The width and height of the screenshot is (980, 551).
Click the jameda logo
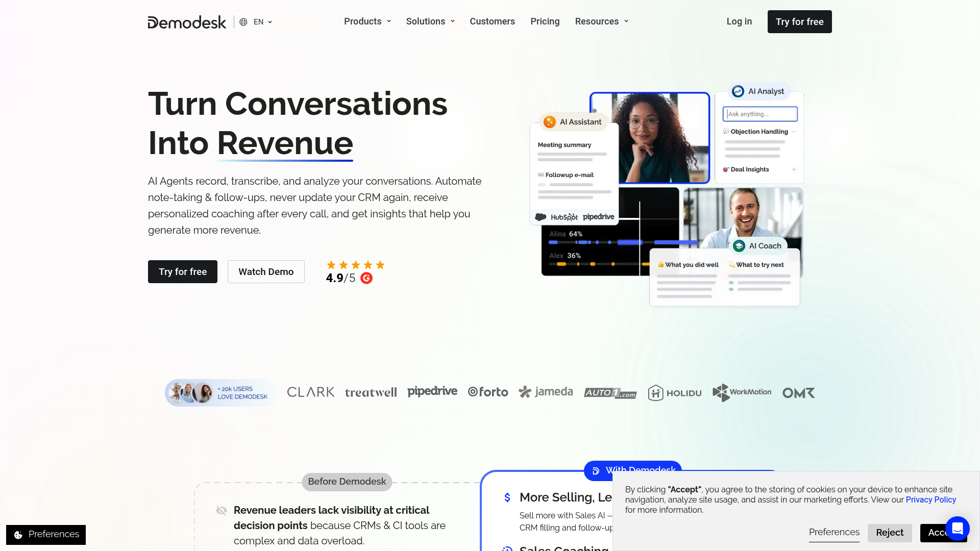point(546,392)
